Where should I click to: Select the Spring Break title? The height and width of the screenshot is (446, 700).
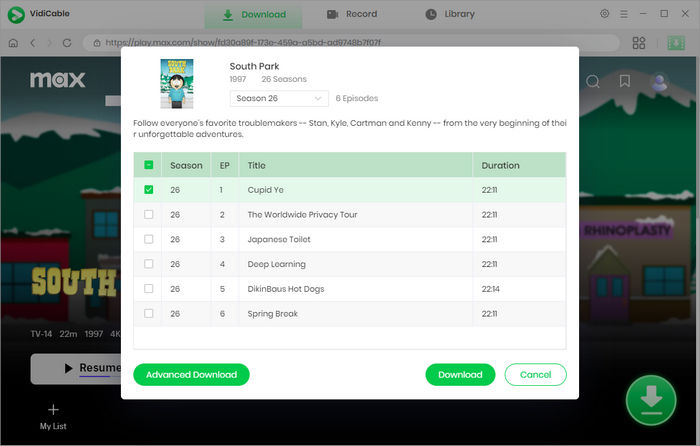272,314
